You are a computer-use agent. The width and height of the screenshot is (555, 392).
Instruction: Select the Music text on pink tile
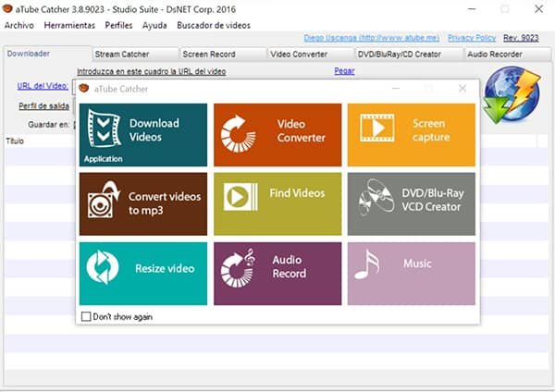(x=418, y=263)
